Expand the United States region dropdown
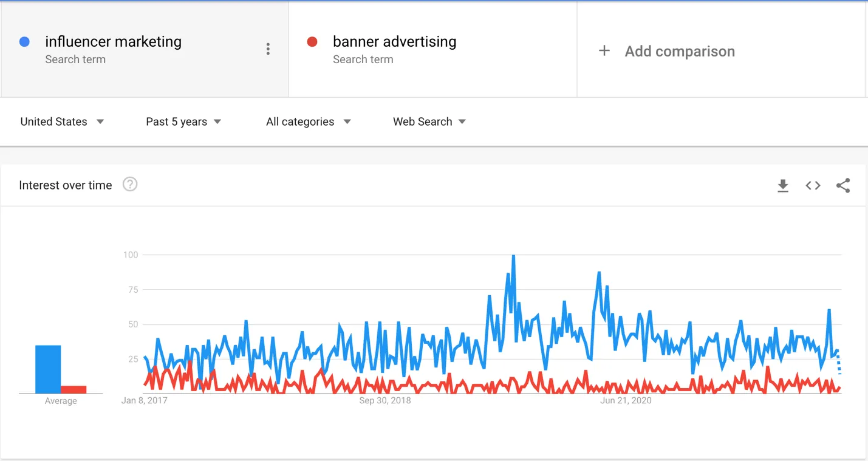Viewport: 868px width, 461px height. pos(62,121)
